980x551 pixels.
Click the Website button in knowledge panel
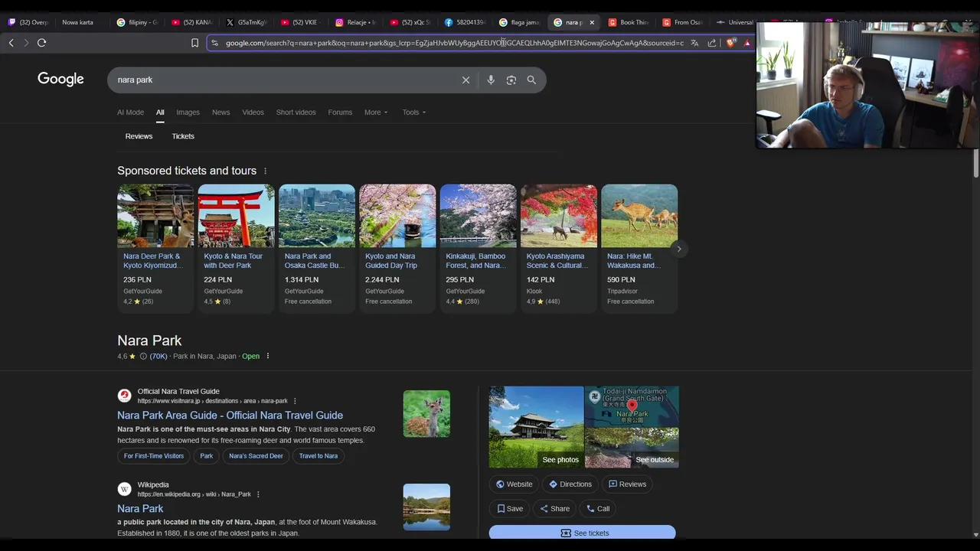[x=514, y=484]
